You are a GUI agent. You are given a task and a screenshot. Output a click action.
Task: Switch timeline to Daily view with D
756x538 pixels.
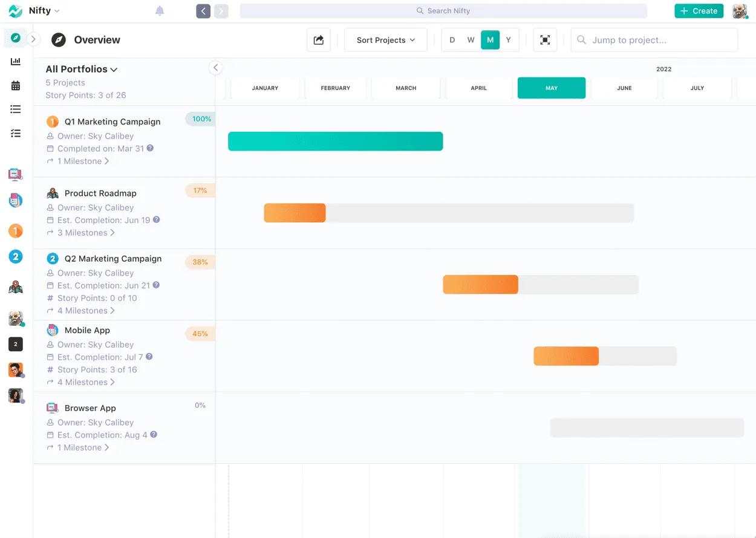(x=452, y=39)
